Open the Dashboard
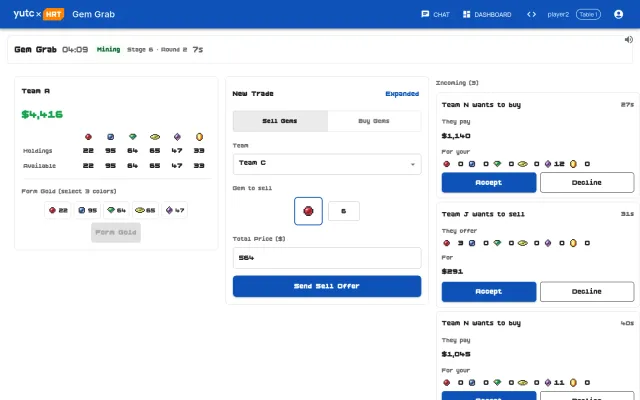Viewport: 640px width, 400px height. click(x=487, y=14)
